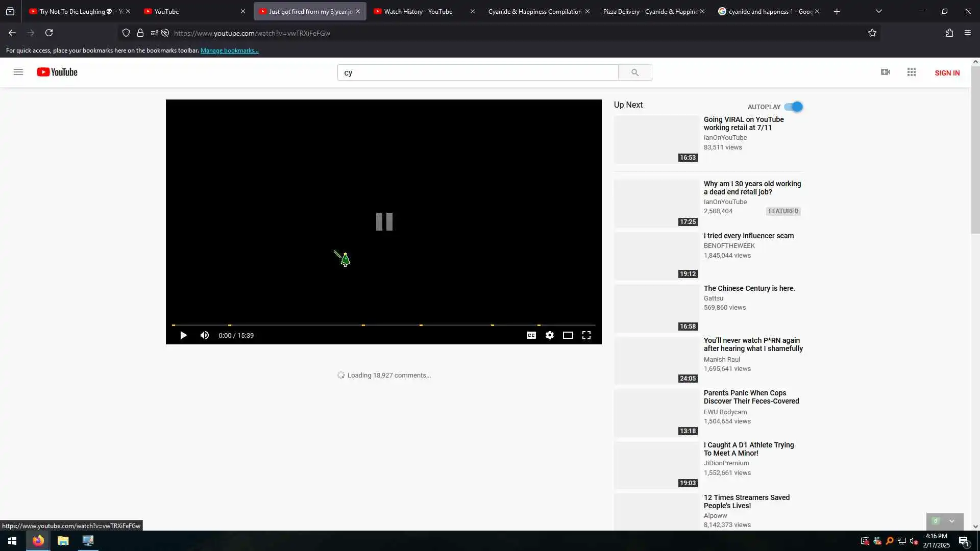Open the video settings gear
The height and width of the screenshot is (551, 980).
coord(550,335)
